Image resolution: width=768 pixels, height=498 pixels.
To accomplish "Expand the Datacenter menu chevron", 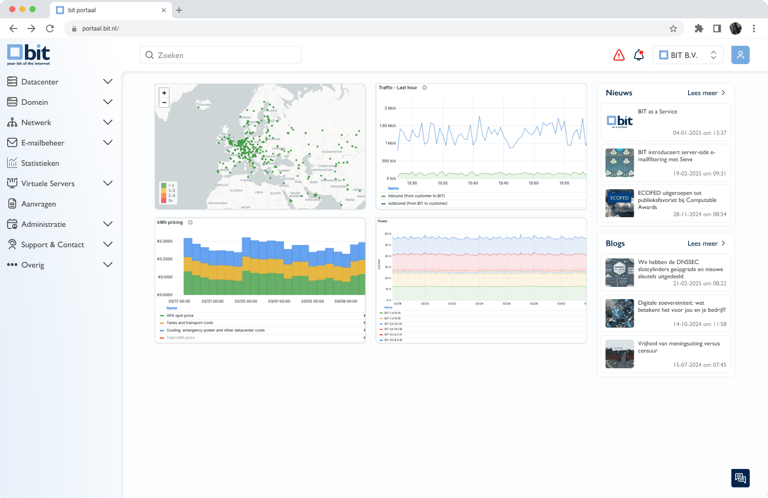I will (x=108, y=81).
